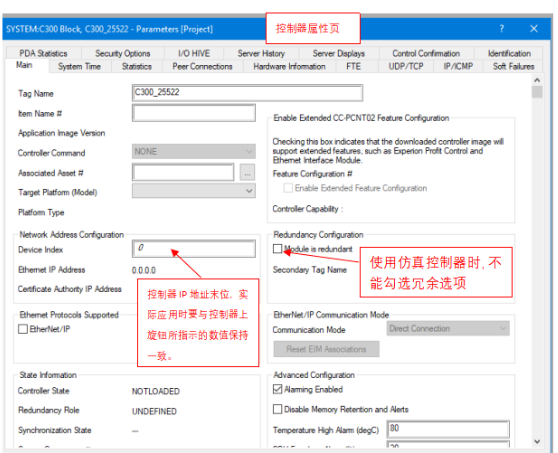Uncheck Alarming Enabled
558x453 pixels.
tap(277, 389)
